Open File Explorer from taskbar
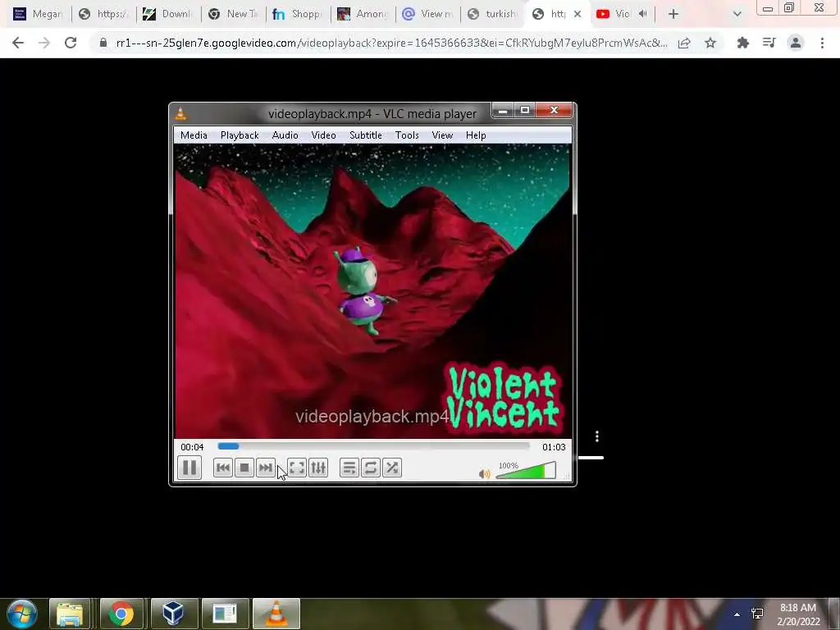 click(x=70, y=614)
